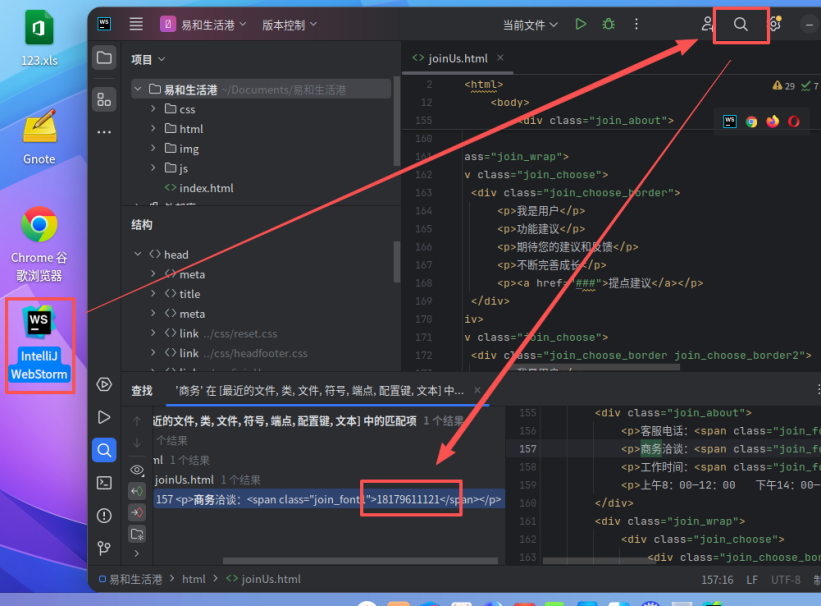Go to next occurrence arrow in Find

click(x=137, y=443)
